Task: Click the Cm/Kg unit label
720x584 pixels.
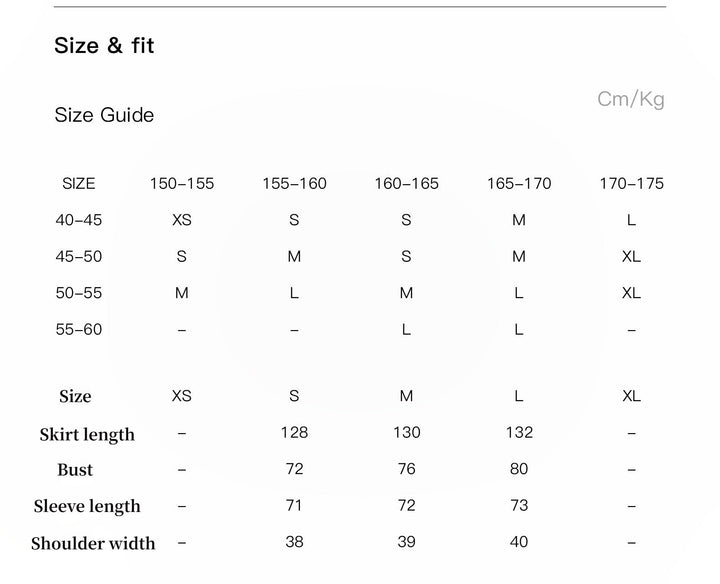Action: [x=630, y=99]
